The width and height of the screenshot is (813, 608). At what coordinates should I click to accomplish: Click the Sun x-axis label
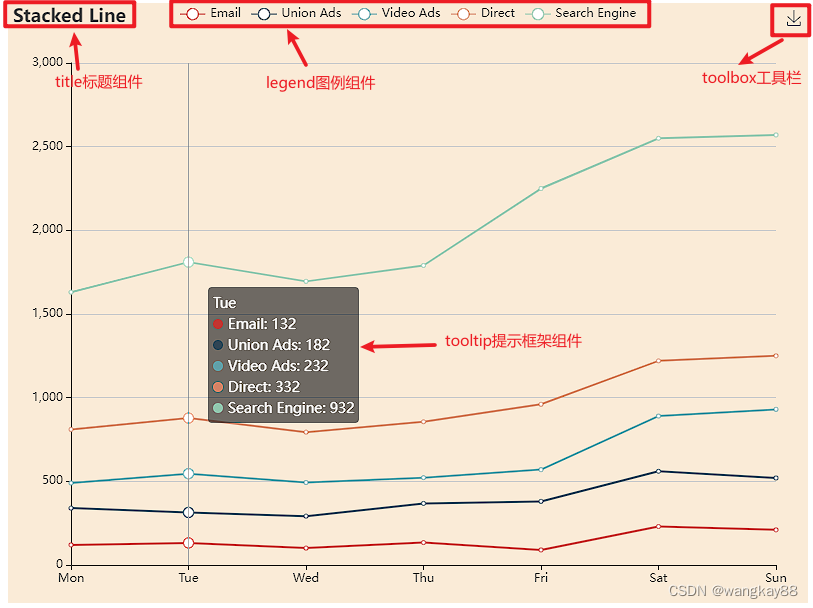click(776, 578)
